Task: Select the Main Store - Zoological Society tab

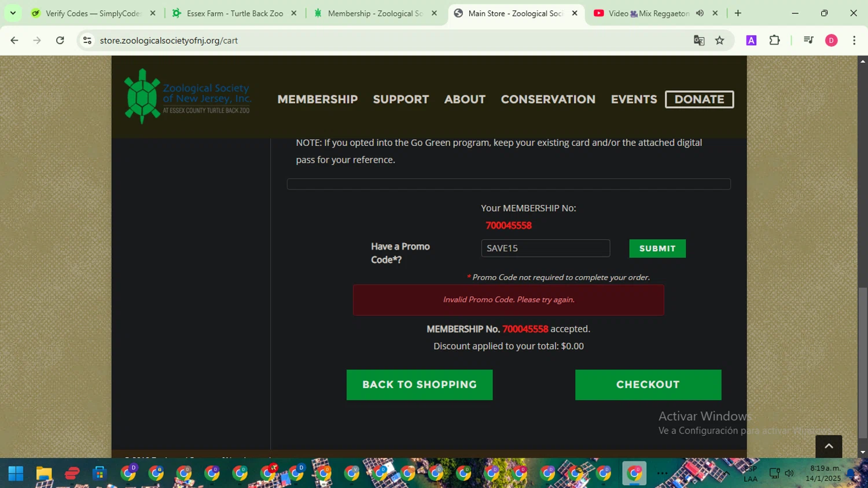Action: 515,13
